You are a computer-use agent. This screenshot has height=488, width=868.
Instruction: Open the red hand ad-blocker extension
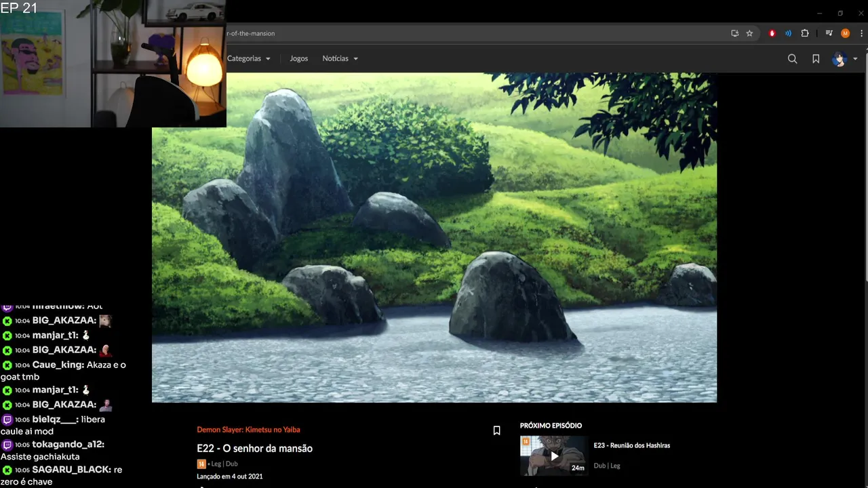pyautogui.click(x=772, y=33)
